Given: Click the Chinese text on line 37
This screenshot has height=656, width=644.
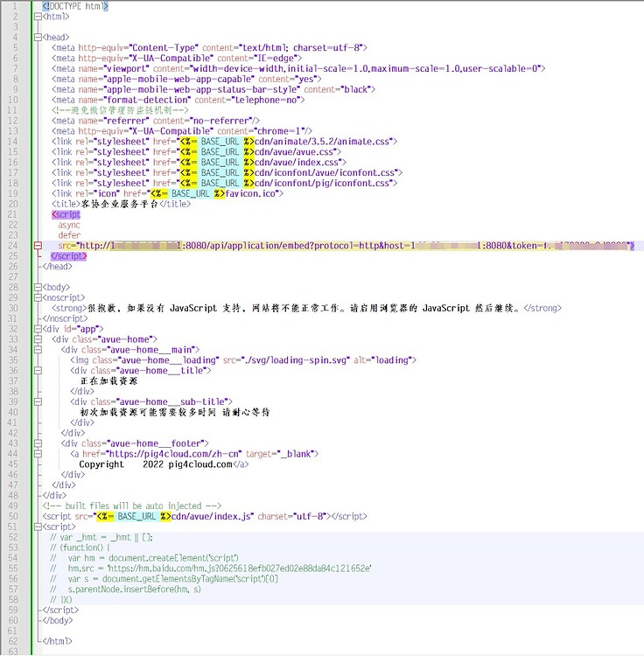Looking at the screenshot, I should [108, 381].
